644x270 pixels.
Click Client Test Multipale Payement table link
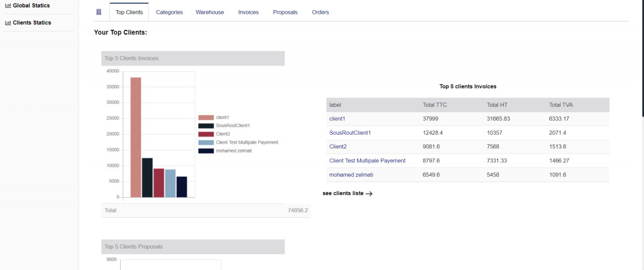click(367, 160)
